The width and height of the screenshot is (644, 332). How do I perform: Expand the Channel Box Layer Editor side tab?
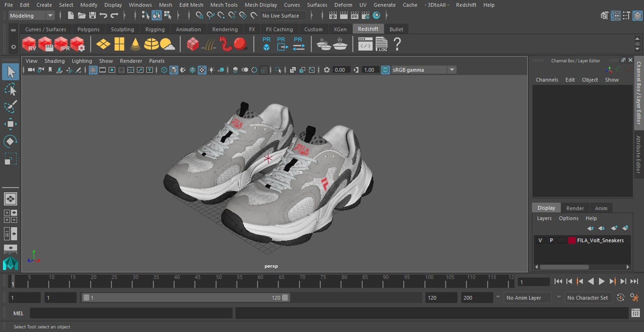tap(639, 93)
